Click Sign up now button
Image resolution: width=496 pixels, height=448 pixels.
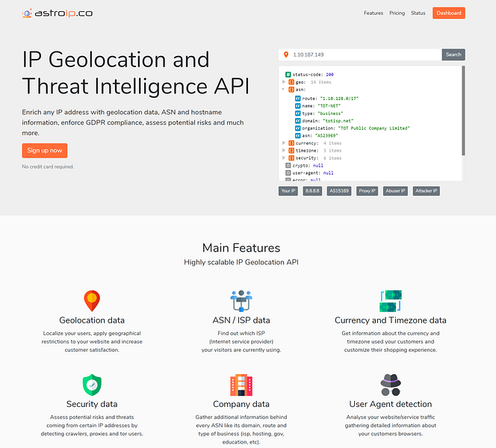(45, 151)
